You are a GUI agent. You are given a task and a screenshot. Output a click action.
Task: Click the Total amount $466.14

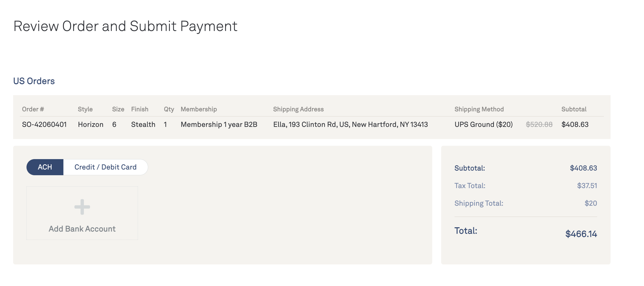tap(581, 234)
